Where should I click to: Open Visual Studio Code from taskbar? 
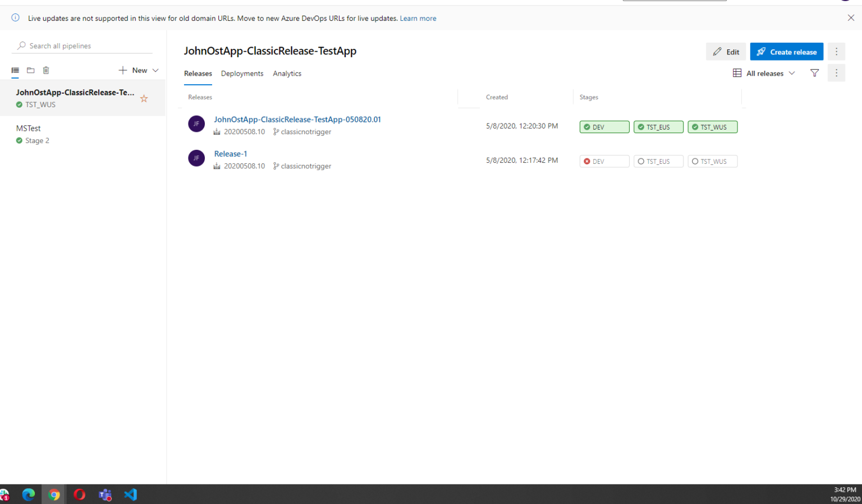tap(130, 494)
